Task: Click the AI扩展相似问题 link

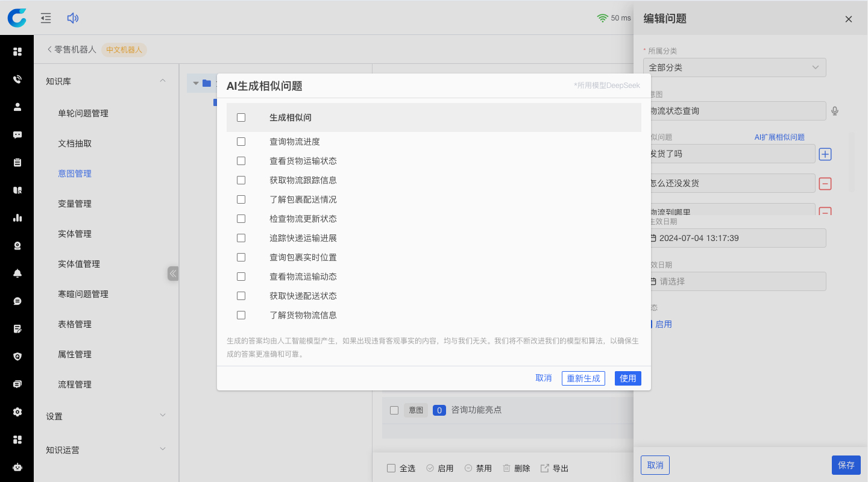Action: click(x=779, y=137)
